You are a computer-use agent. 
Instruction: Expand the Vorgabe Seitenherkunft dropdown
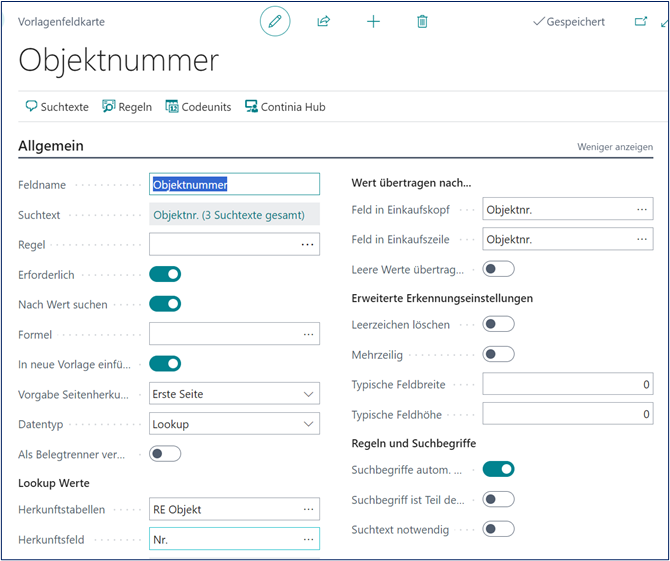click(234, 394)
